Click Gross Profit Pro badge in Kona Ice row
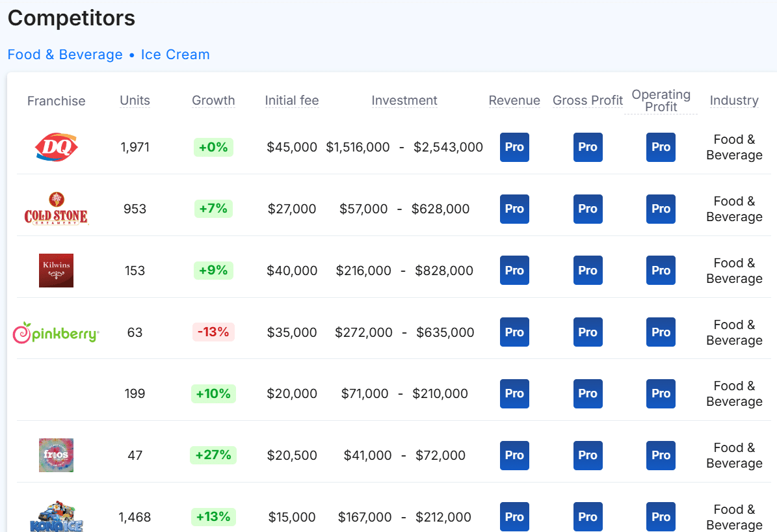The height and width of the screenshot is (532, 777). pos(588,516)
